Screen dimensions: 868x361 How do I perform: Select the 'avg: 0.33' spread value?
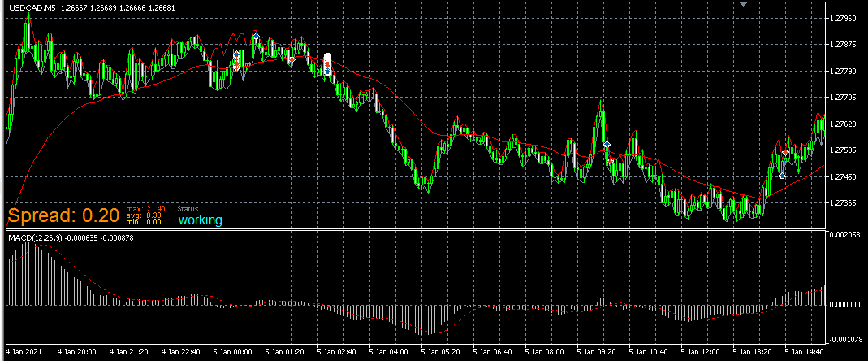click(144, 215)
